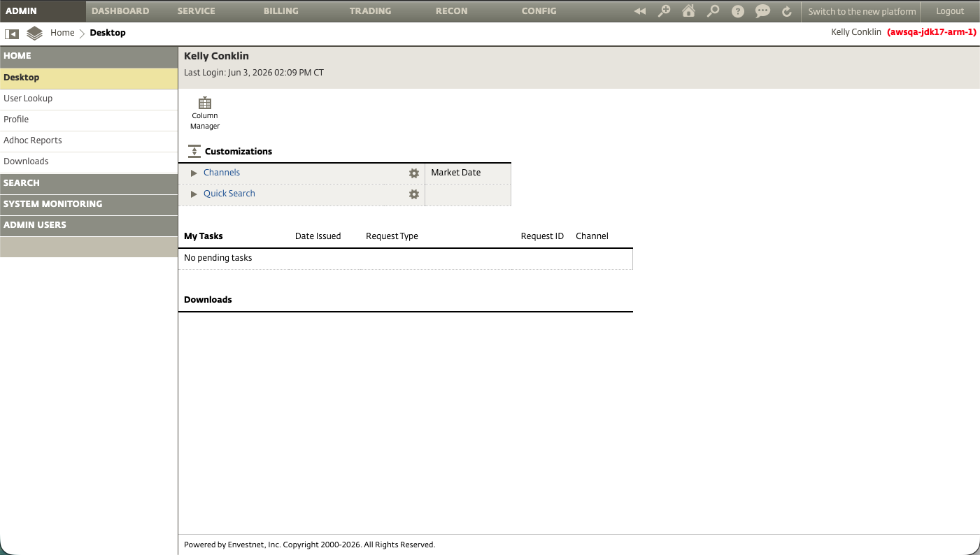Click the Request ID column header
Screen dimensions: 980x555
point(542,236)
